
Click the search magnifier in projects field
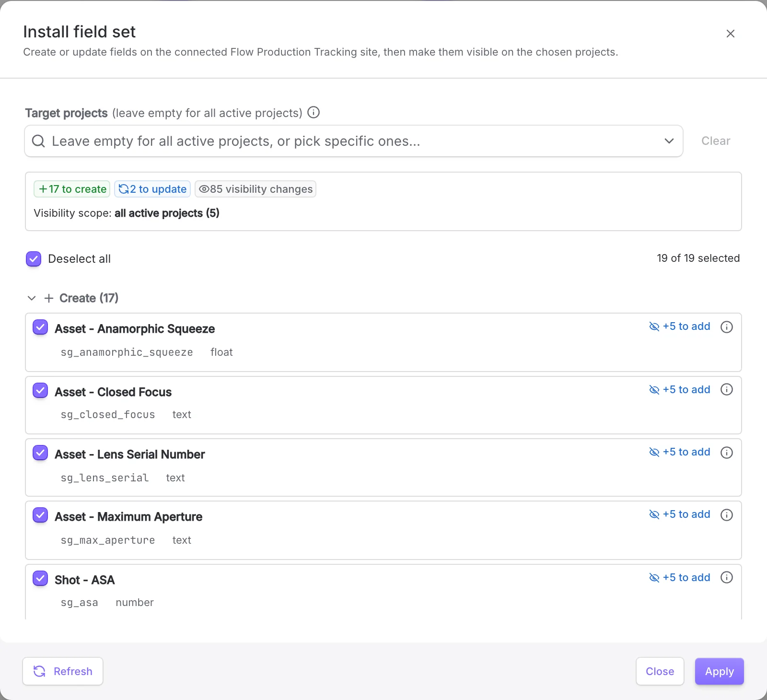[x=38, y=141]
